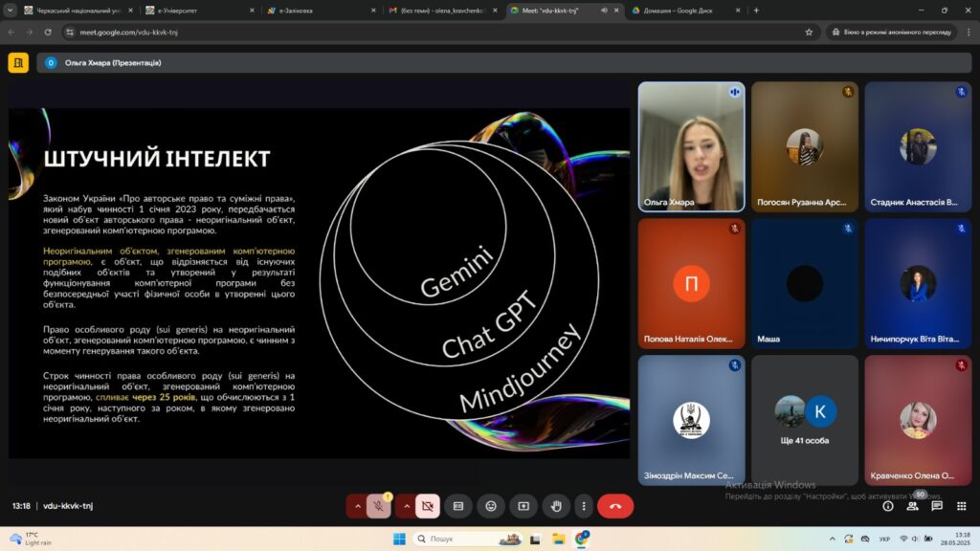Viewport: 980px width, 551px height.
Task: Open more options three-dot menu
Action: point(583,506)
